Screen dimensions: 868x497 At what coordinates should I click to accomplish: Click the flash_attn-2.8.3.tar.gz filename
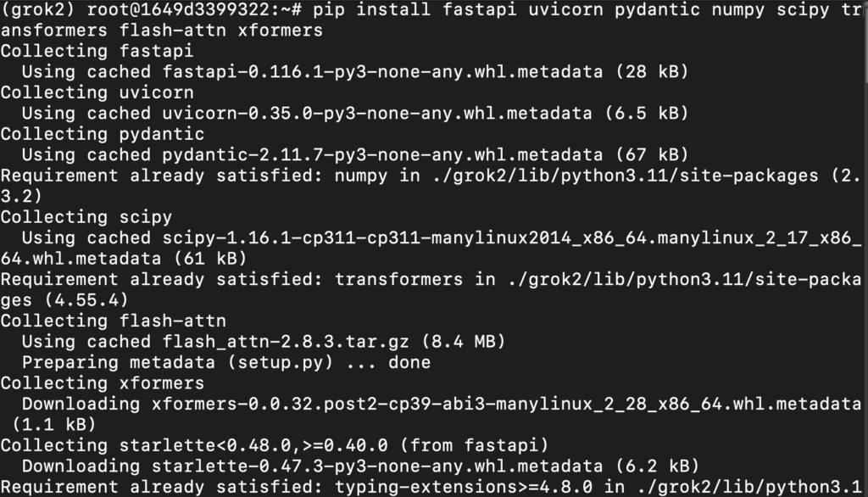(285, 341)
